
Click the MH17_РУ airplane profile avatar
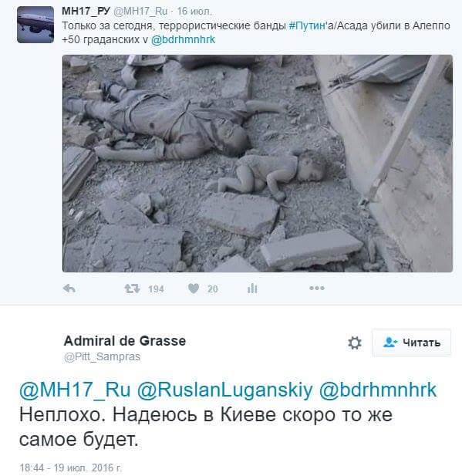(x=35, y=25)
